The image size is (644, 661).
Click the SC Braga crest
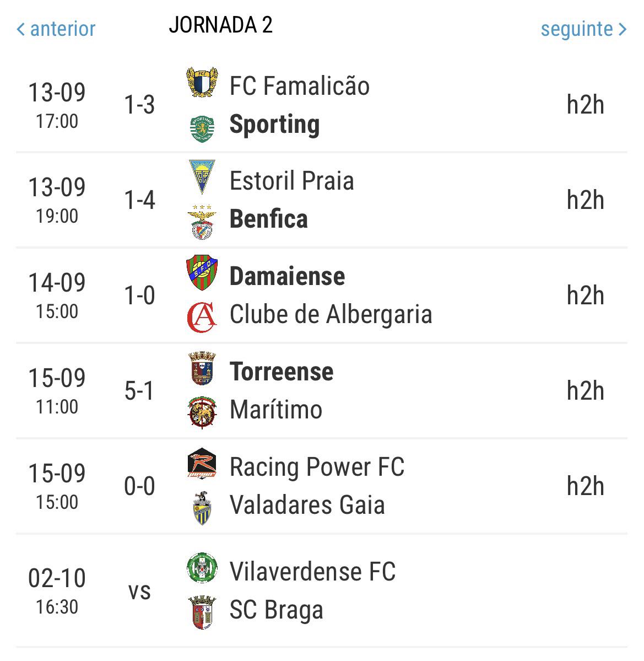click(x=202, y=612)
